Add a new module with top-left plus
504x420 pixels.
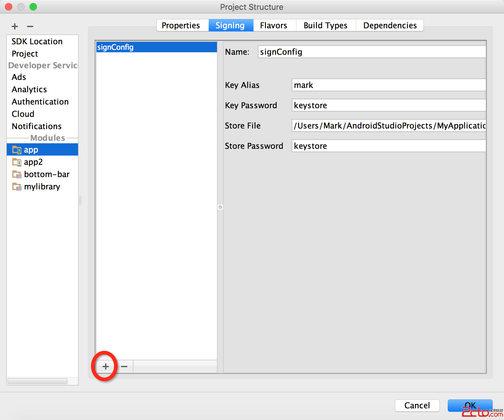click(15, 26)
